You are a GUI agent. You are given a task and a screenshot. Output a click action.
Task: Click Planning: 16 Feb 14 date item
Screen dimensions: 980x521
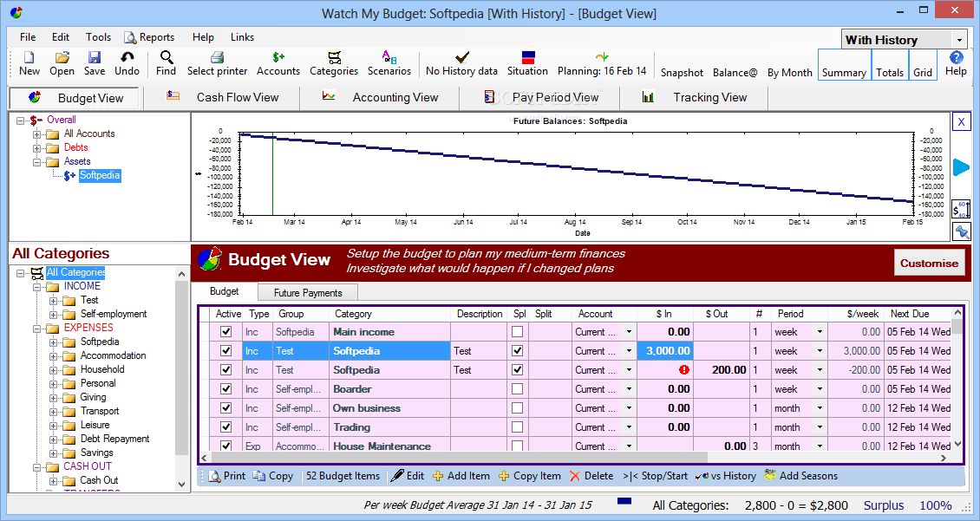coord(602,64)
